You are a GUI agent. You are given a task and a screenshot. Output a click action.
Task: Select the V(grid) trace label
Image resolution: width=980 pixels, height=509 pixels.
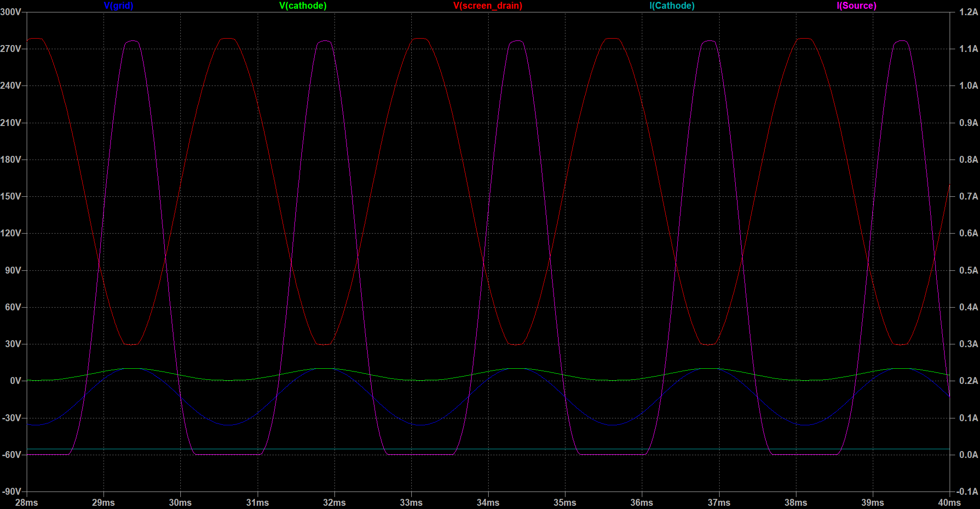tap(118, 6)
